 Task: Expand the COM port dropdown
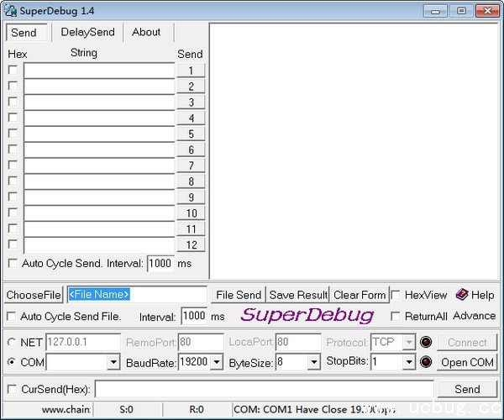(113, 362)
